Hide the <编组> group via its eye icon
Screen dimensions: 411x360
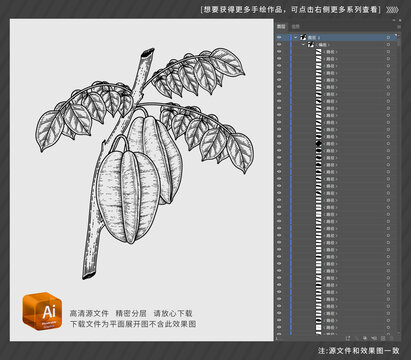click(x=279, y=44)
